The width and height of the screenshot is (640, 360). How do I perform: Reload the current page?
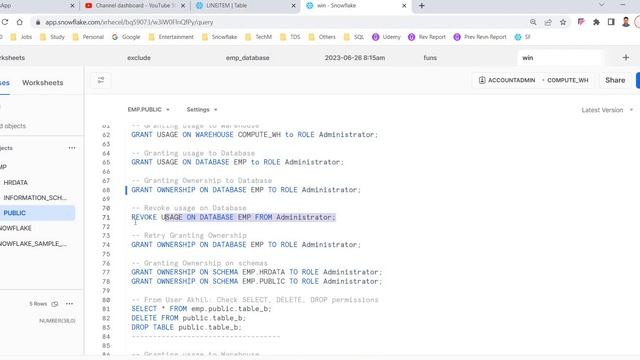tap(5, 22)
